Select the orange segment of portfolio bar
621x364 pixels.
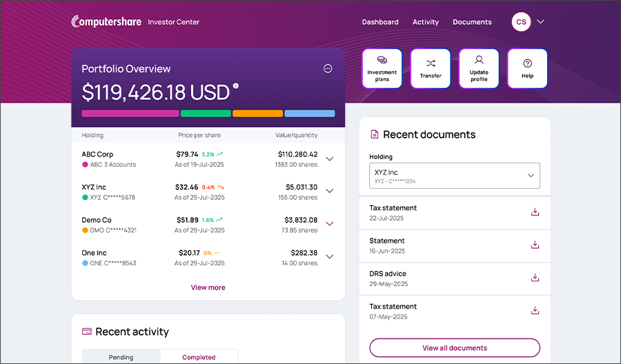point(258,114)
